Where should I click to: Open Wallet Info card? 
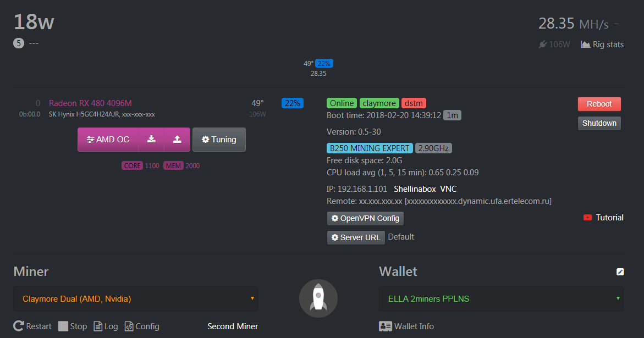tap(406, 326)
